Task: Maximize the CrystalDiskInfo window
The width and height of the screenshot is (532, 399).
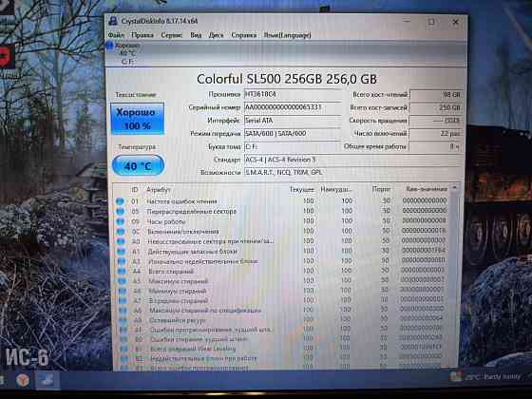Action: click(431, 22)
